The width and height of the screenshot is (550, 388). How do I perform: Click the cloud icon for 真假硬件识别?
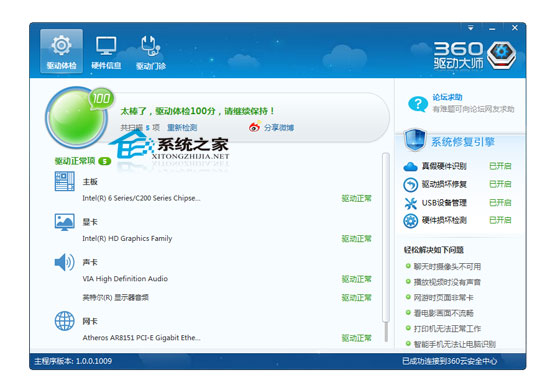(x=410, y=166)
